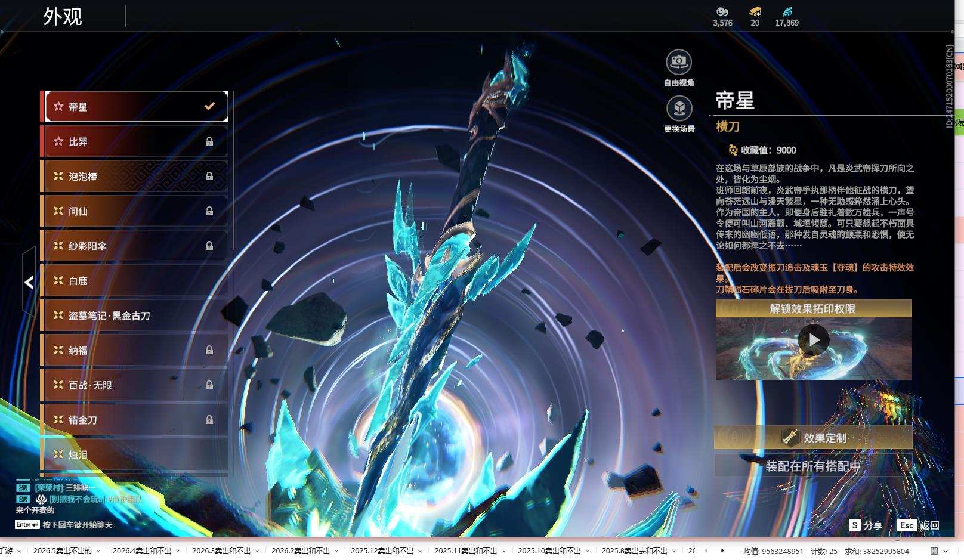Screen dimensions: 964x560
Task: Click the cyan feather currency icon
Action: (787, 11)
